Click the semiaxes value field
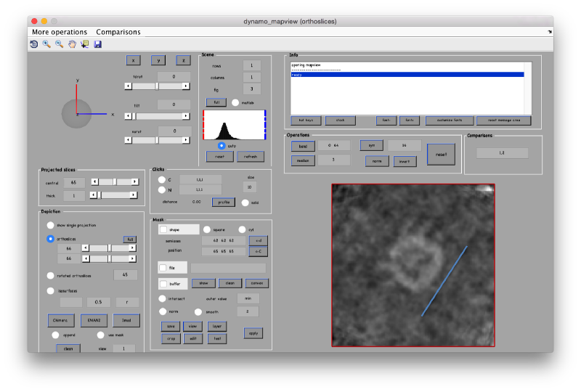Screen dimensions: 581x392 (224, 240)
